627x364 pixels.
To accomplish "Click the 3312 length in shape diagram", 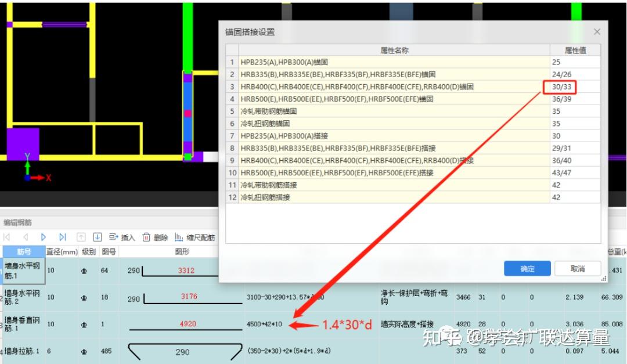I will [186, 271].
